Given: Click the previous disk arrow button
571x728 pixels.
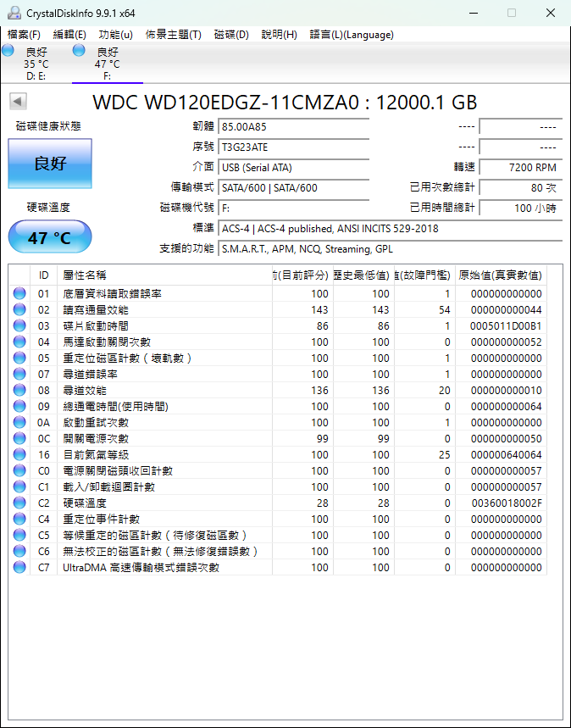Looking at the screenshot, I should 18,101.
